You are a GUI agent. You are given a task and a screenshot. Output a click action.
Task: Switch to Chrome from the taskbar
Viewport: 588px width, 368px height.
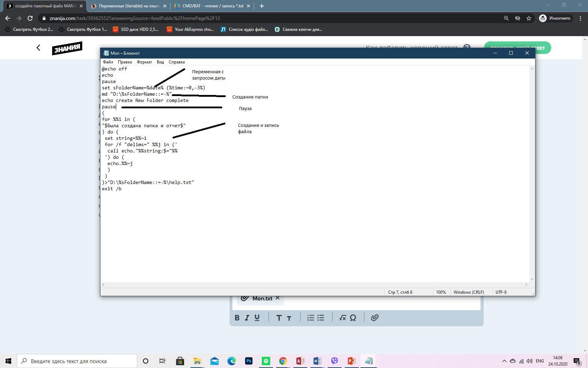click(283, 361)
